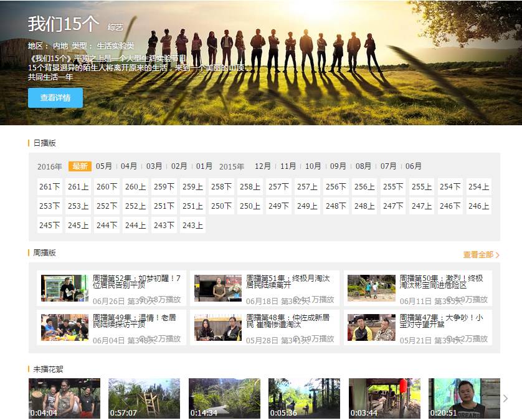522x420 pixels.
Task: Open episode 243上
Action: 192,224
